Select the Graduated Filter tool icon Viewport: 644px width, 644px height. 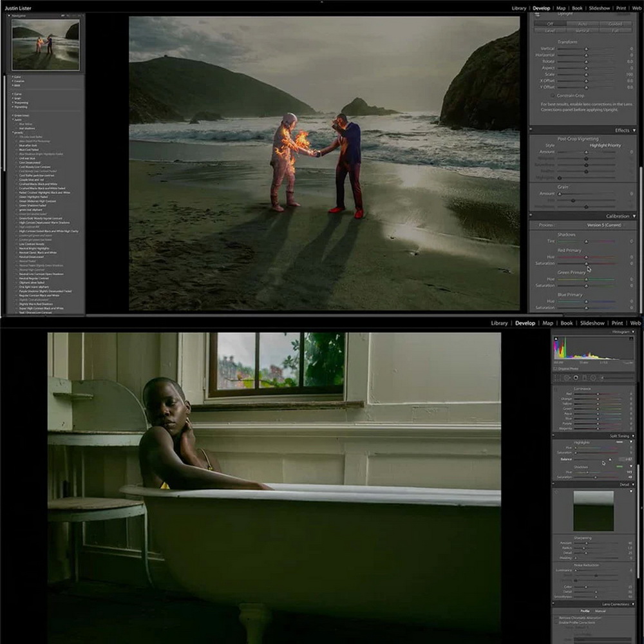tap(585, 378)
